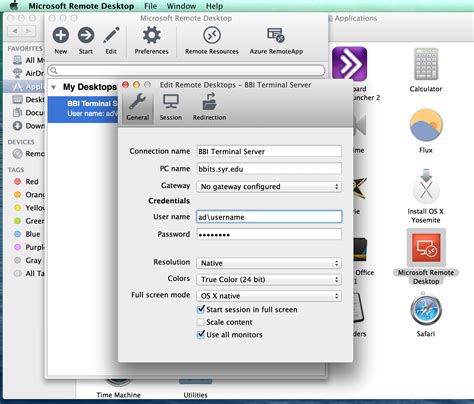This screenshot has height=404, width=474.
Task: Toggle Use all monitors checkbox
Action: [x=201, y=335]
